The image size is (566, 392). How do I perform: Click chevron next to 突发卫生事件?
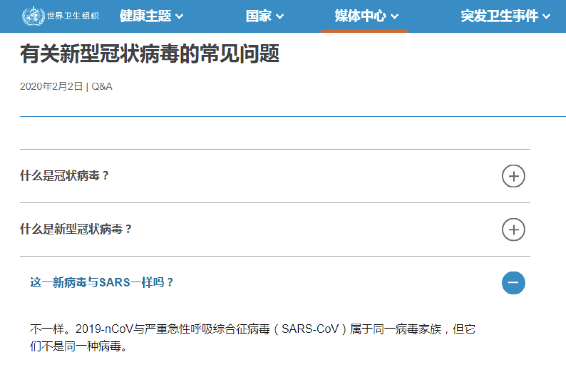546,16
